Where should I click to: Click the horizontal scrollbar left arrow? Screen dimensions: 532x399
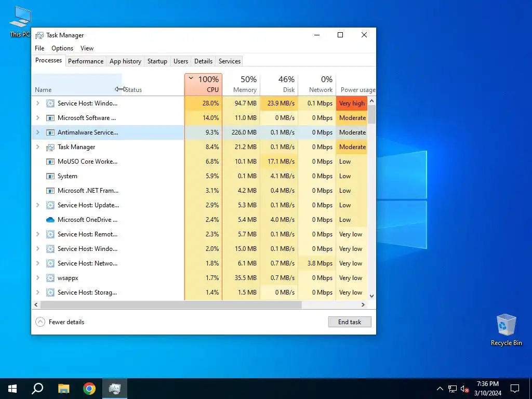click(x=36, y=304)
